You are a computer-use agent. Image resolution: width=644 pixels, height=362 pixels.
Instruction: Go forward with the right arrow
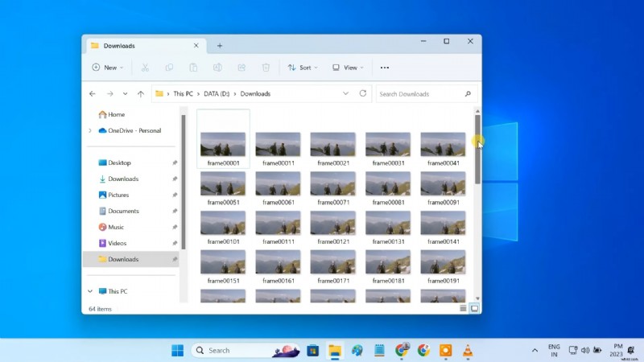click(109, 94)
